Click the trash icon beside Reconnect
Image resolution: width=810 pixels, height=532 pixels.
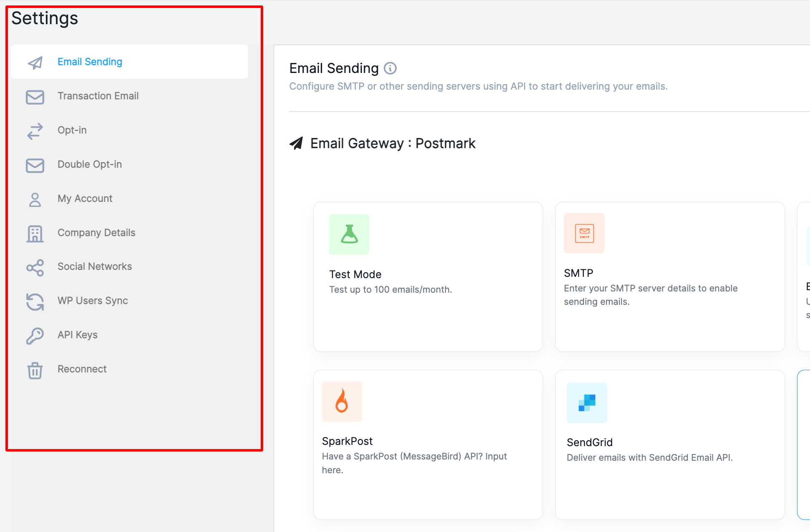pyautogui.click(x=35, y=370)
